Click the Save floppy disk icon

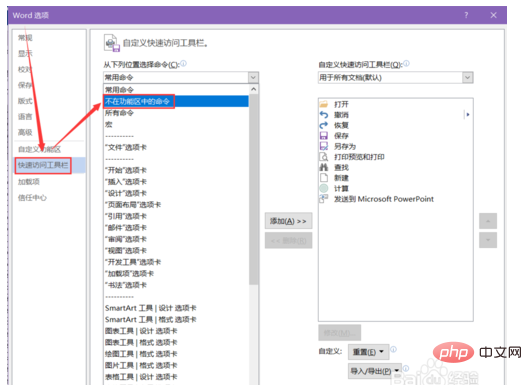[324, 136]
